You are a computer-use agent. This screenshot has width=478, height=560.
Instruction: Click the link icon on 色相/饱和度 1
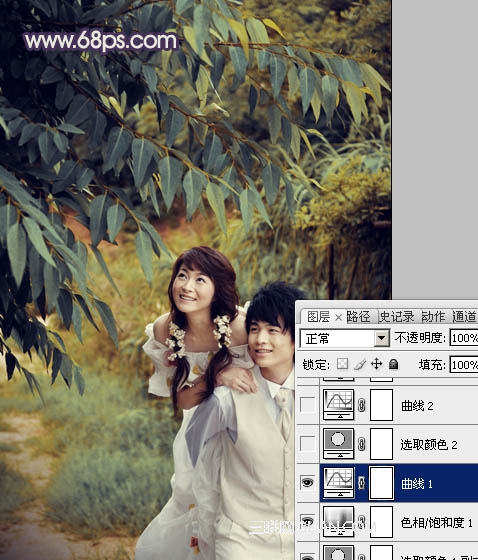coord(362,522)
